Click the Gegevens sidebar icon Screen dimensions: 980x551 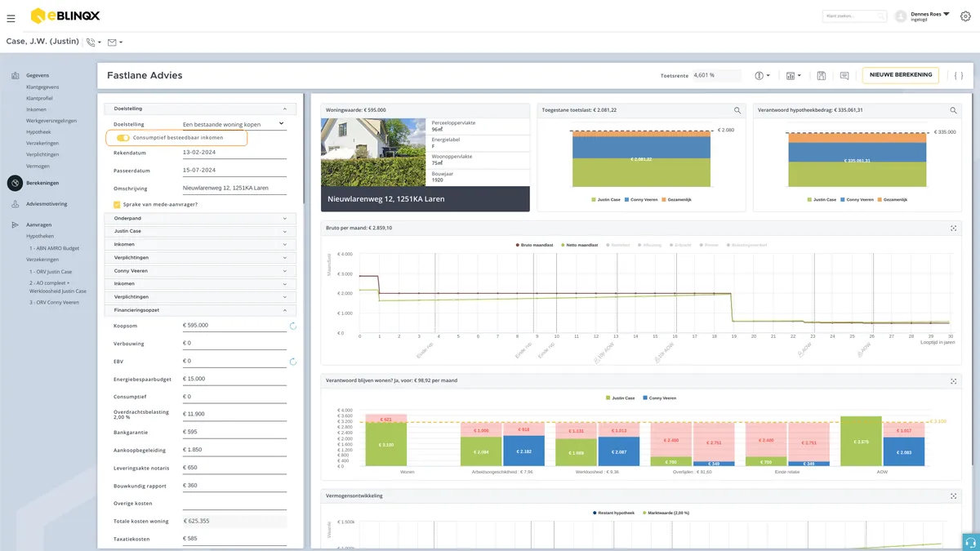15,76
